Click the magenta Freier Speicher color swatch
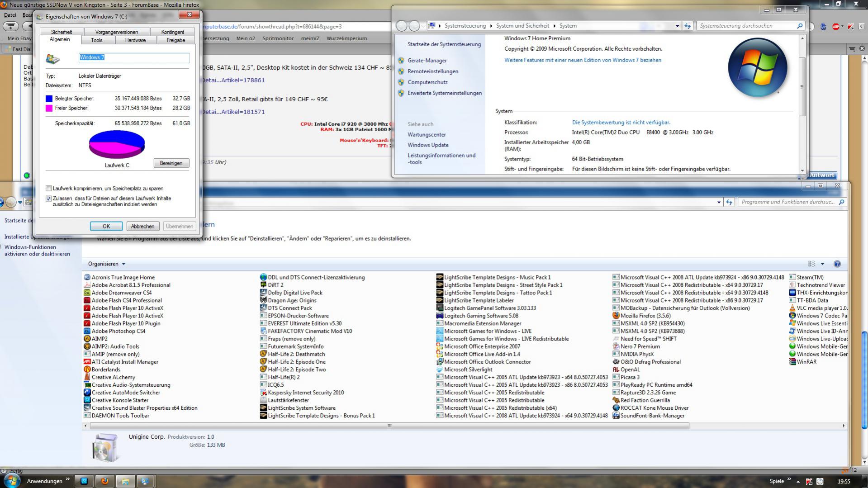Viewport: 868px width, 488px height. coord(49,108)
